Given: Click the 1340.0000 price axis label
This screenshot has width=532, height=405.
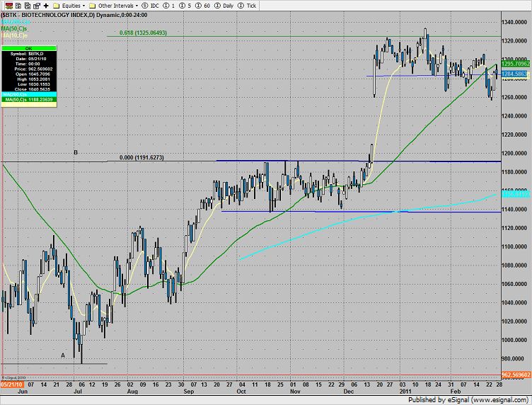Looking at the screenshot, I should [x=514, y=22].
